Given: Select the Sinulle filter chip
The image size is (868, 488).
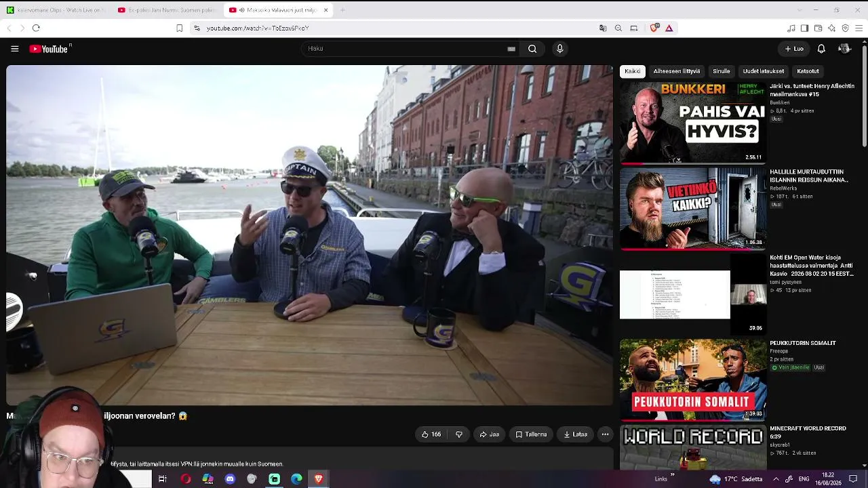Looking at the screenshot, I should click(x=722, y=71).
